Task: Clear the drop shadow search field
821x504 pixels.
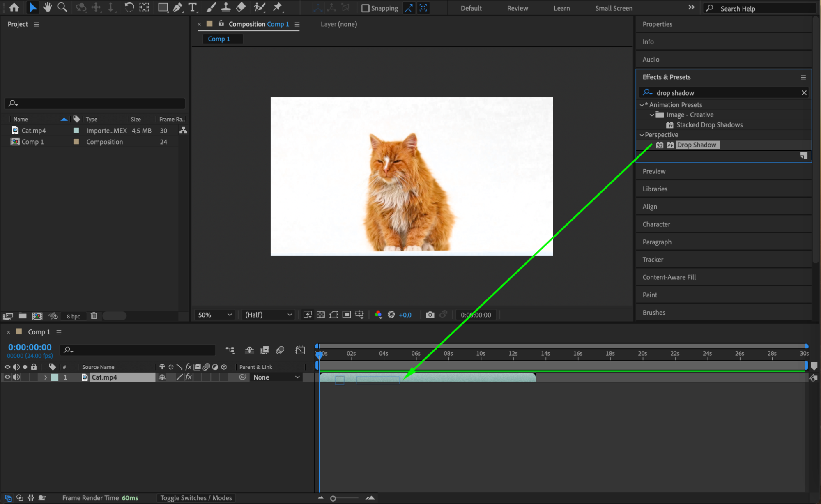Action: pyautogui.click(x=804, y=93)
